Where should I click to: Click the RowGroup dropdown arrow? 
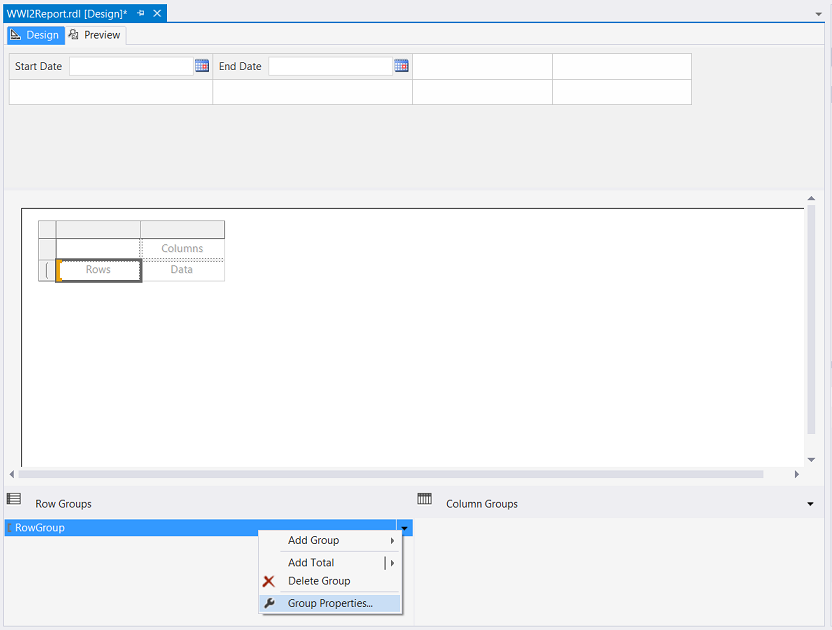coord(404,528)
